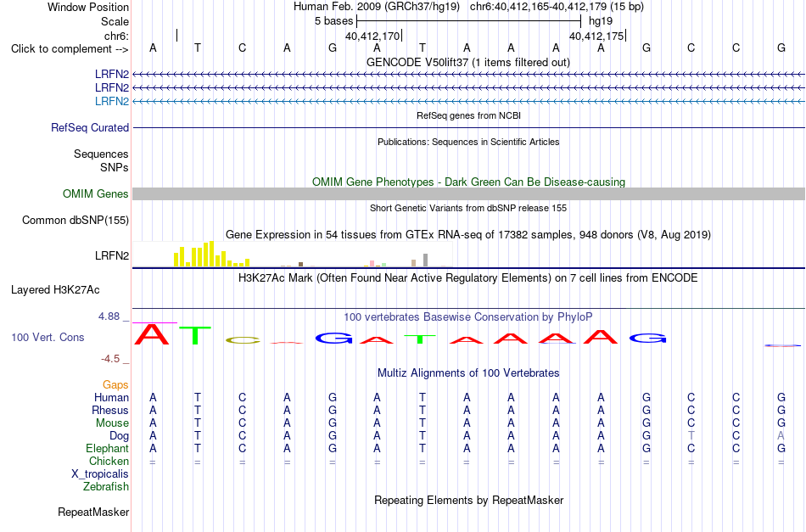The height and width of the screenshot is (532, 806).
Task: Click the largest red A in PhyloP logo
Action: pos(152,334)
